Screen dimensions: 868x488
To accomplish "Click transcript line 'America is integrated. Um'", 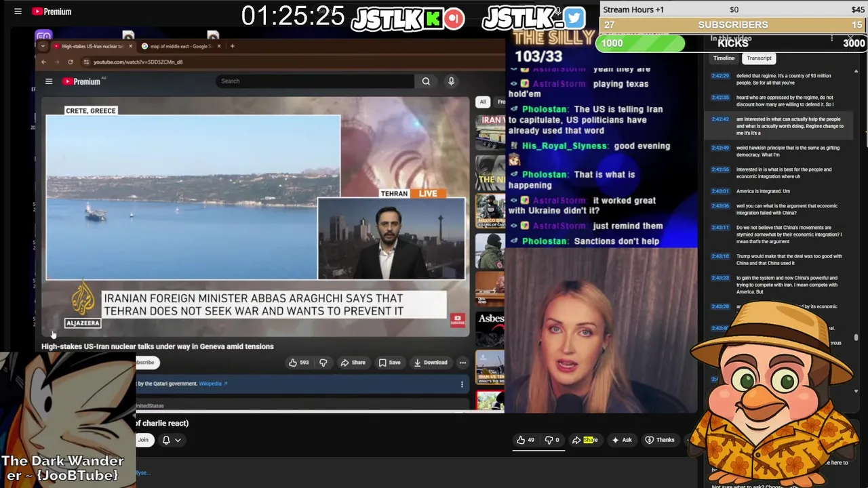I will 763,191.
